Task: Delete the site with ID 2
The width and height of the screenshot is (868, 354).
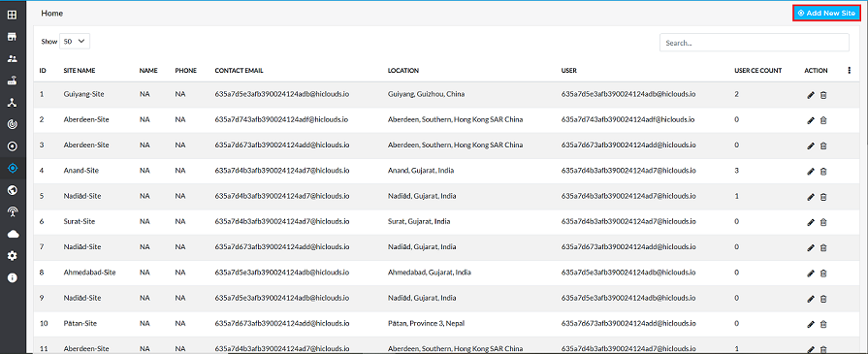Action: 823,120
